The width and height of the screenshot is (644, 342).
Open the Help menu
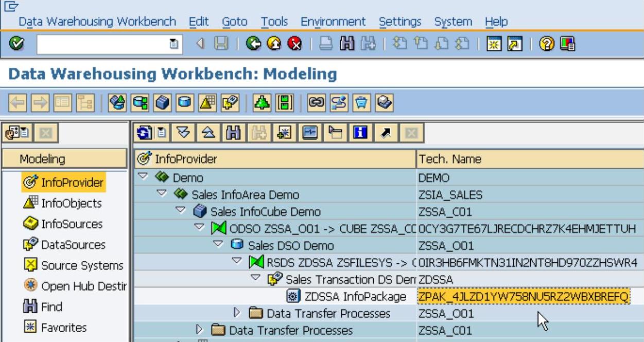pos(496,22)
